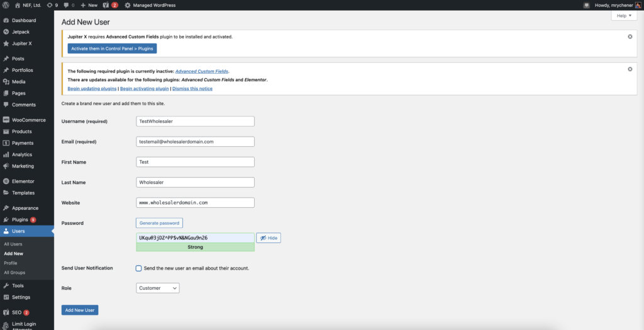Click the First Name input field
This screenshot has height=330, width=644.
(195, 162)
